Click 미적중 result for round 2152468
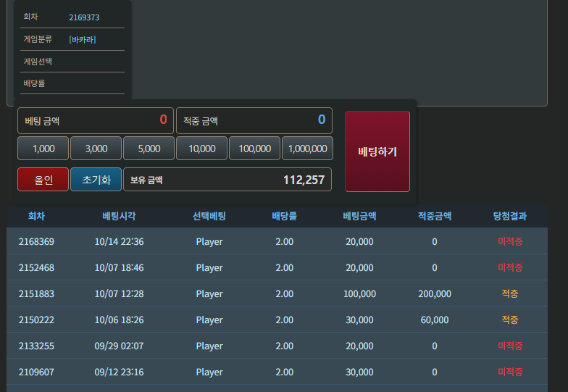 coord(510,267)
